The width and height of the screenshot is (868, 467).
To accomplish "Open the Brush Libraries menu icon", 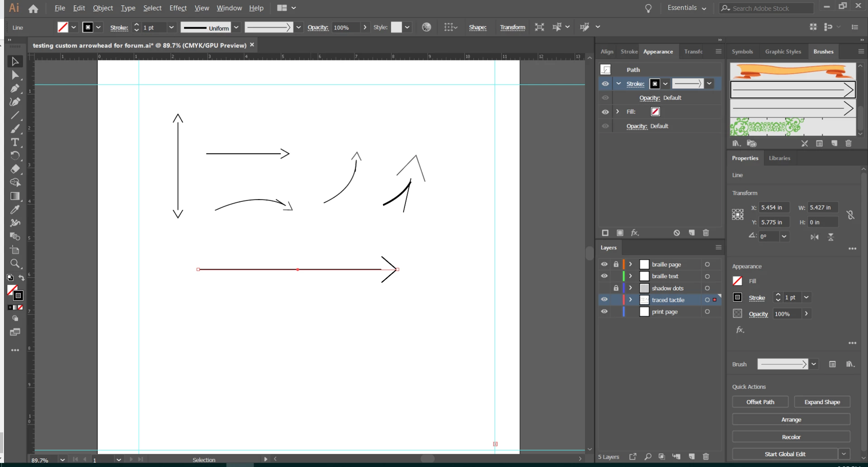I will (736, 144).
